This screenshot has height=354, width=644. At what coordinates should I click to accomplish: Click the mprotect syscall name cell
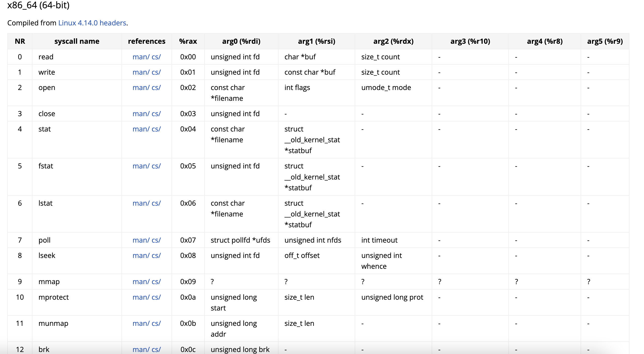53,297
